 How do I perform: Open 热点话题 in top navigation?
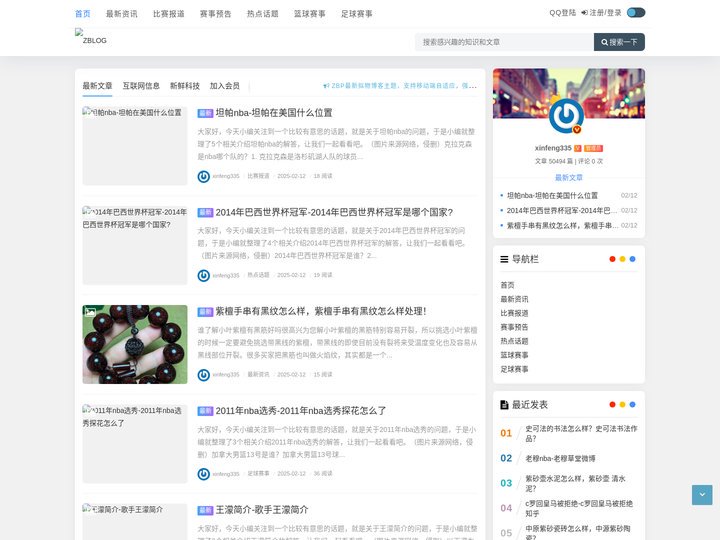(263, 14)
